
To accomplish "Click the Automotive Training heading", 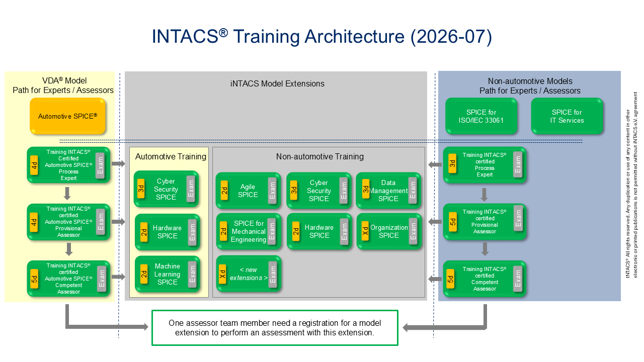I will point(171,156).
